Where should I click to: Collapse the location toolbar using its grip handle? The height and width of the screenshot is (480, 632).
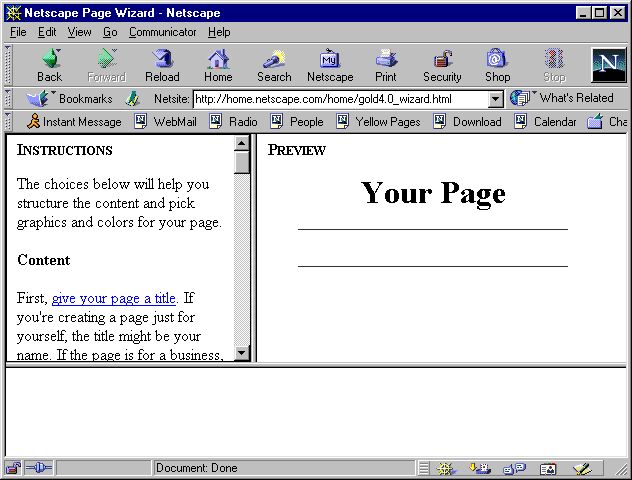click(x=8, y=98)
